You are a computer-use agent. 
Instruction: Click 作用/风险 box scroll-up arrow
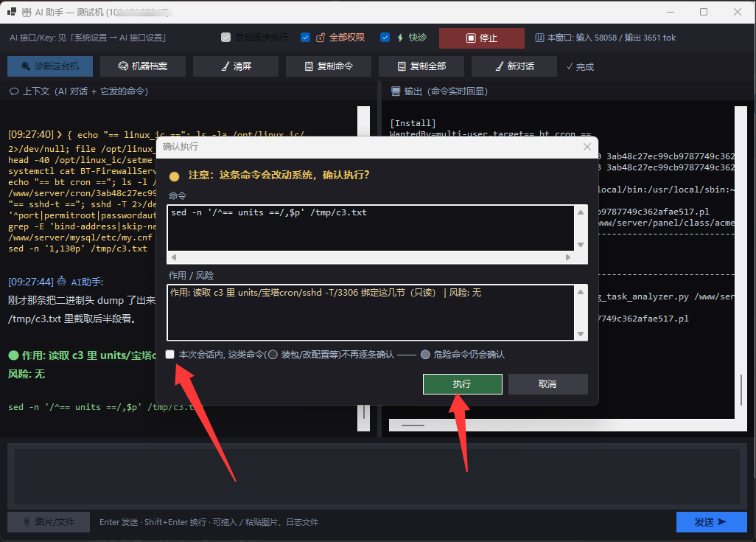tap(581, 291)
